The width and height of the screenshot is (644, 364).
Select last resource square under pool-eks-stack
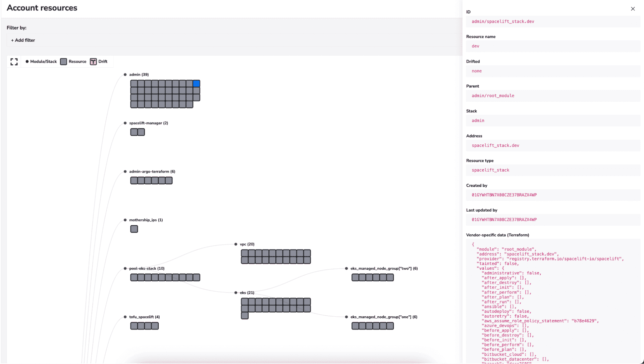click(x=197, y=278)
